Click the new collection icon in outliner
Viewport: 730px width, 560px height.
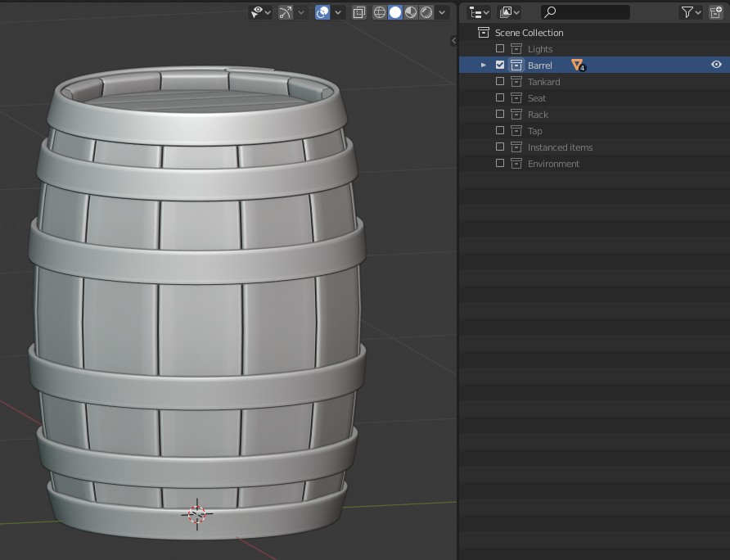coord(716,12)
